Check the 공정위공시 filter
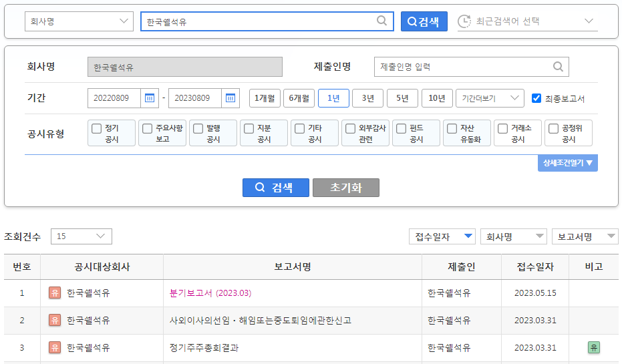Screen dimensions: 622x364 coord(553,128)
